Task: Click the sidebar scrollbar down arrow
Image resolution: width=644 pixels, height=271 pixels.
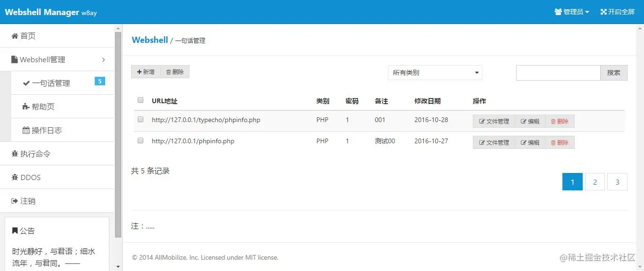Action: click(x=118, y=267)
